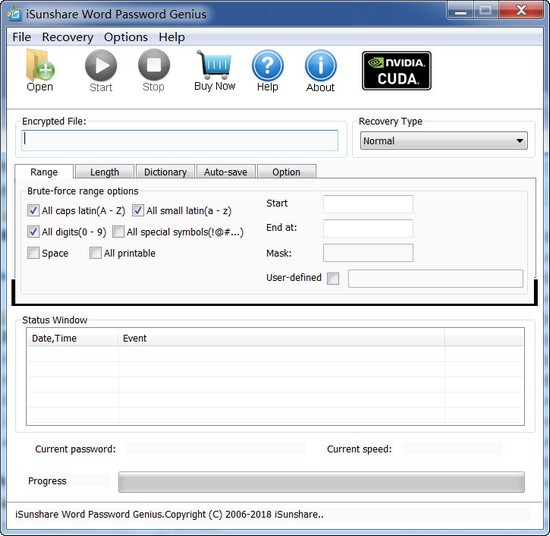
Task: Click the Current speed value field
Action: 452,449
